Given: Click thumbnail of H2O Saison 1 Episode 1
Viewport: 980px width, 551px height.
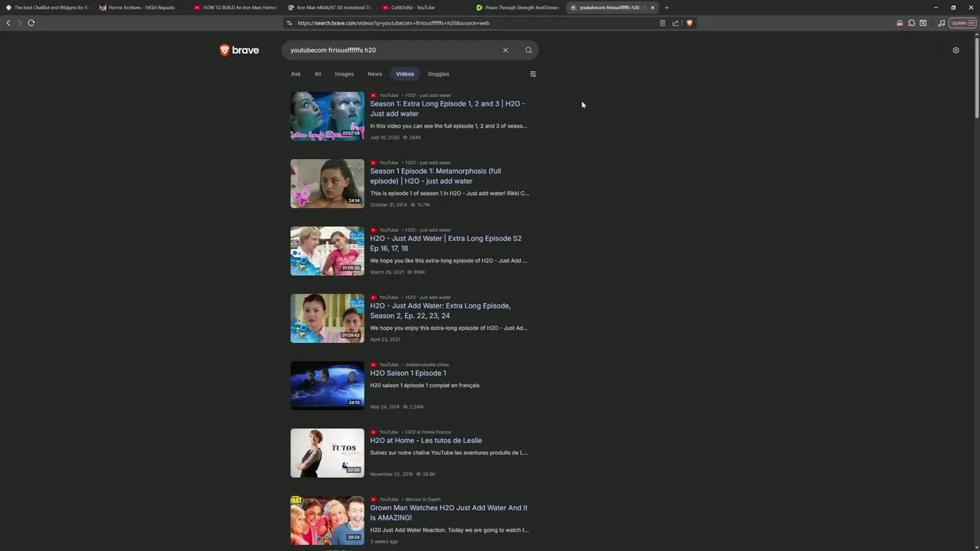Looking at the screenshot, I should pyautogui.click(x=327, y=386).
